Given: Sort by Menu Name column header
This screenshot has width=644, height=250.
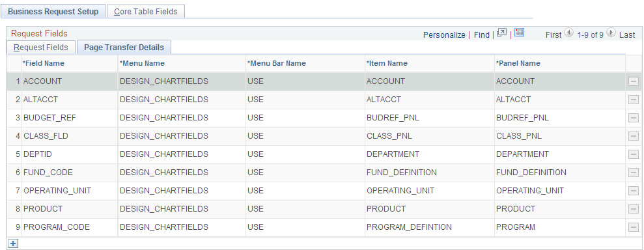Looking at the screenshot, I should [142, 63].
